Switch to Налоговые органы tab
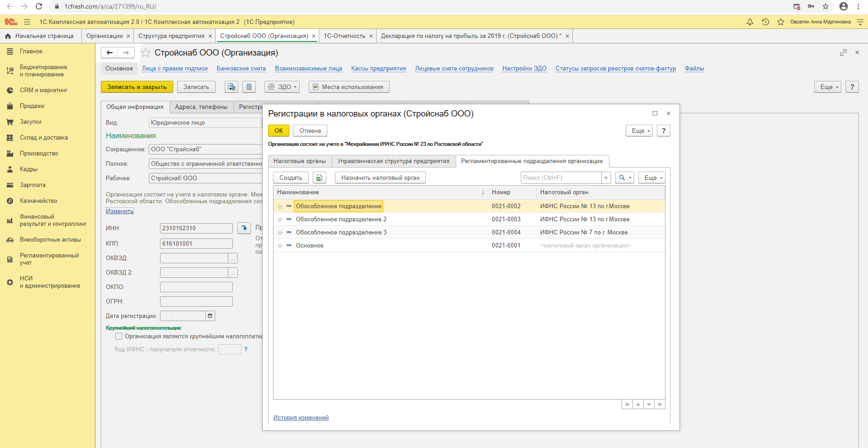 (300, 161)
